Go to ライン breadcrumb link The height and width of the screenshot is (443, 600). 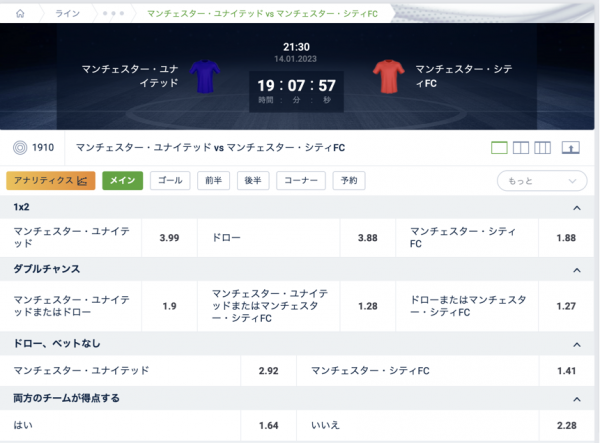67,14
